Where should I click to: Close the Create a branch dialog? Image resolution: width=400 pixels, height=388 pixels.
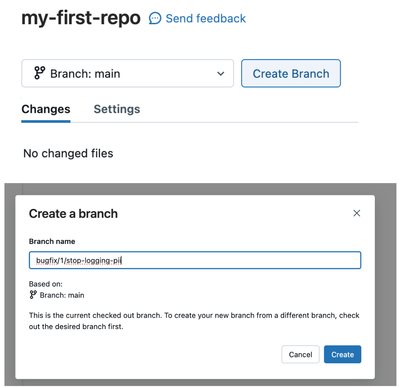(x=357, y=213)
